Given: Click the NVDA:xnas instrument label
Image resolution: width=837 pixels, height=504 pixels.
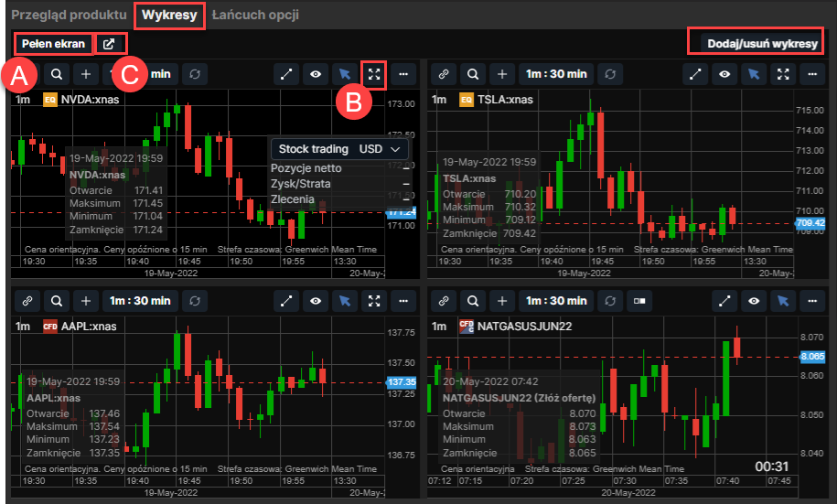Looking at the screenshot, I should tap(90, 100).
